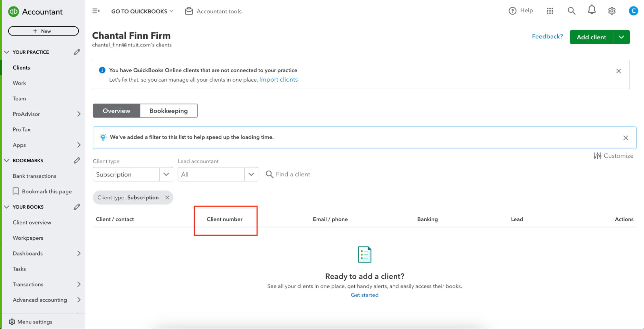The image size is (644, 329).
Task: Open Help question mark icon
Action: coord(512,11)
